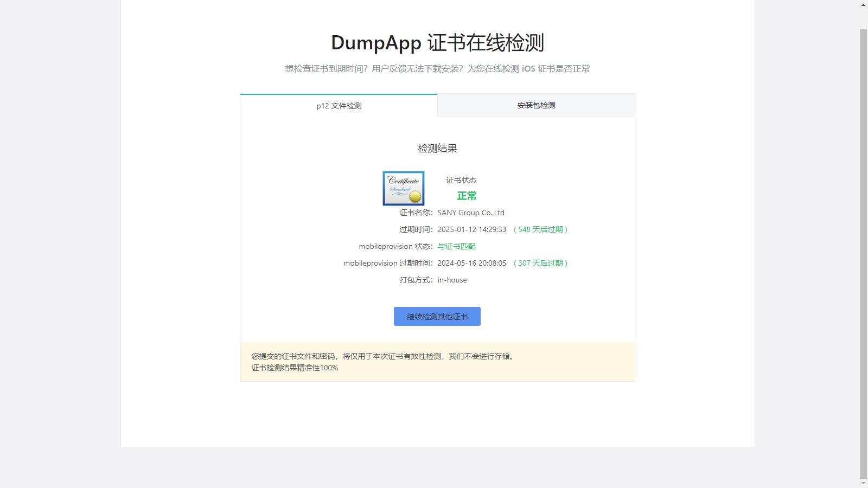The width and height of the screenshot is (868, 488).
Task: Click the 548 天后过期 notice
Action: pos(540,229)
